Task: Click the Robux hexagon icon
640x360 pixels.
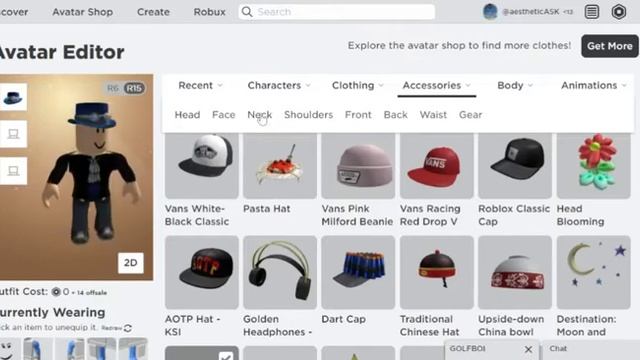Action: click(619, 12)
